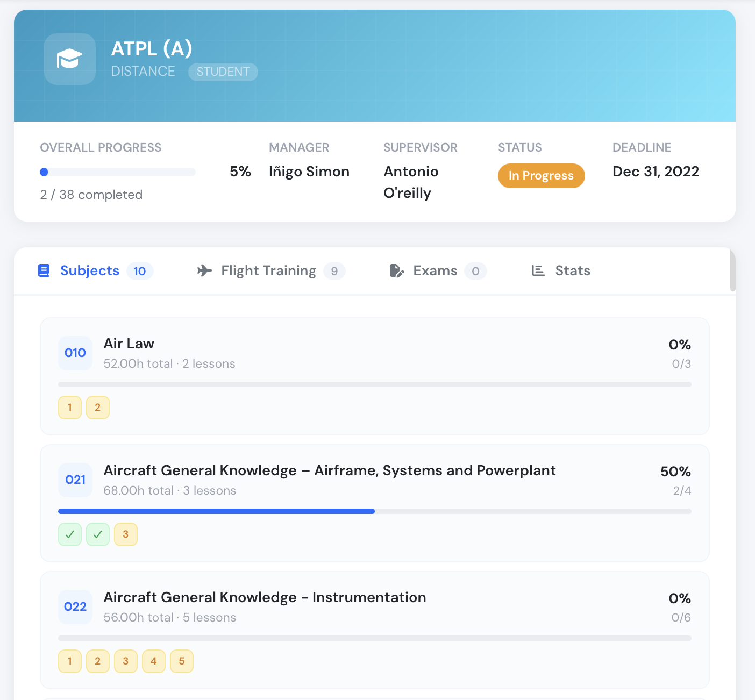
Task: Click the 021 subject code badge
Action: (x=75, y=480)
